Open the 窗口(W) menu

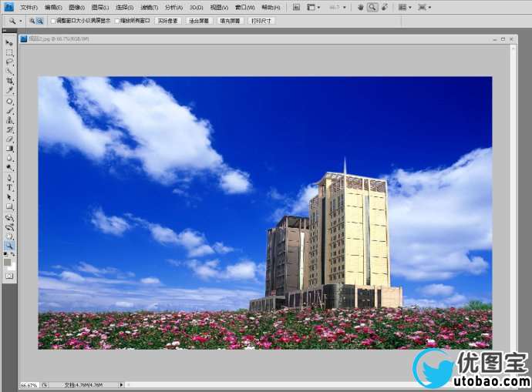click(244, 8)
